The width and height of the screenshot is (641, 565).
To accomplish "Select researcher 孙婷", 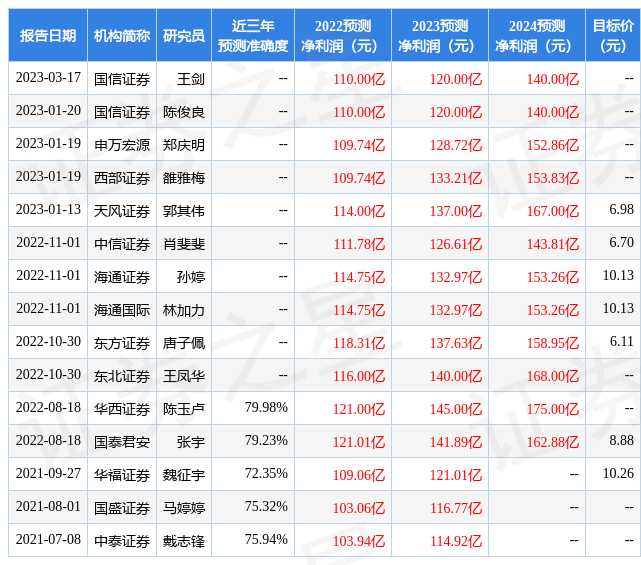I will [191, 277].
